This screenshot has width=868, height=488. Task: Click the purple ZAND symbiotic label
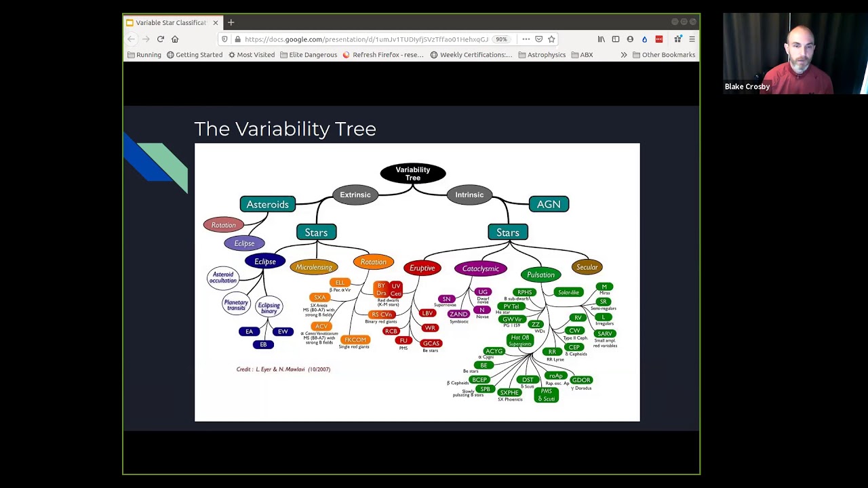point(458,314)
